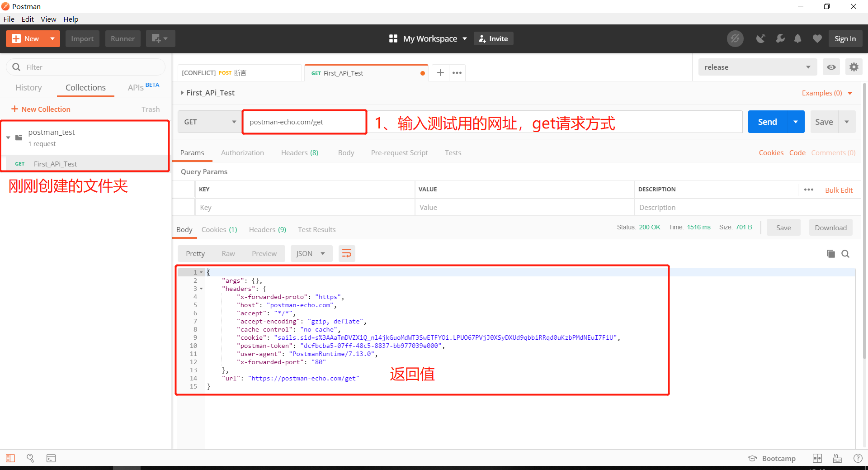Switch response view to Raw
The width and height of the screenshot is (868, 470).
[228, 254]
